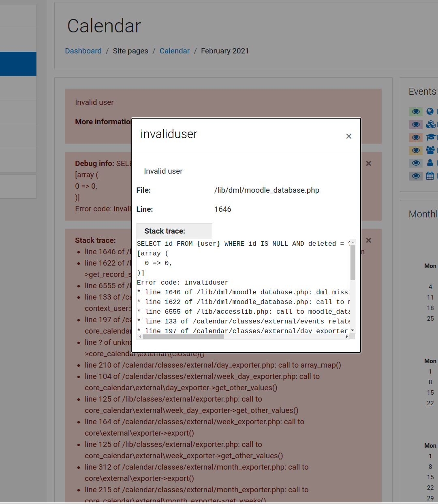The height and width of the screenshot is (504, 438).
Task: Click the file path /lib/dml/moodle_database.php
Action: click(x=267, y=190)
